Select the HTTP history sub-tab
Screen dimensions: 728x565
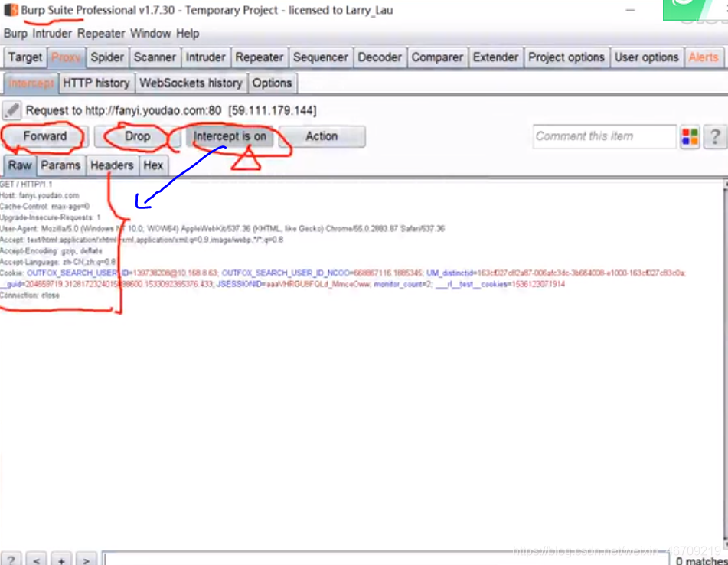[x=96, y=83]
